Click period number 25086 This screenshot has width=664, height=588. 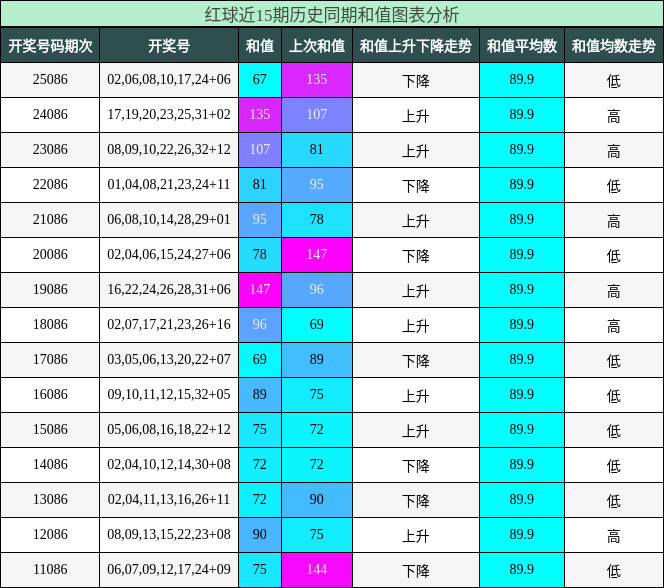50,80
